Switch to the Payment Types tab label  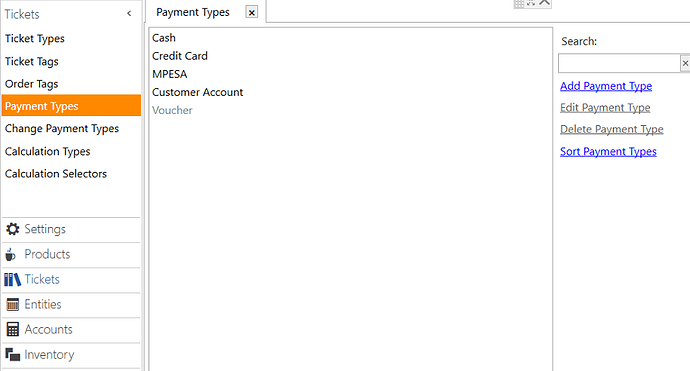tap(193, 12)
